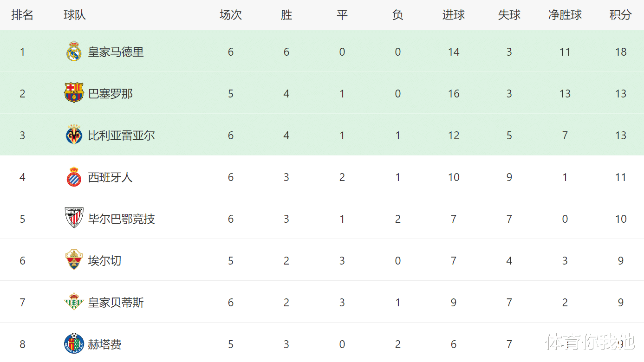644x362 pixels.
Task: Click the Elche club crest
Action: 74,260
